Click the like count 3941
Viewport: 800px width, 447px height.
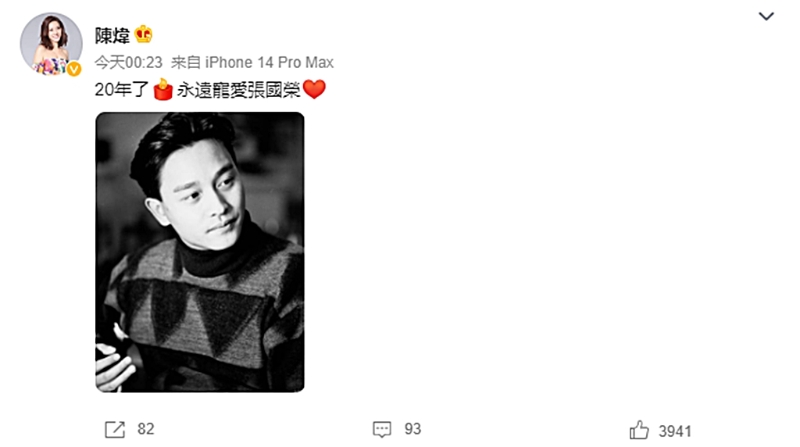click(x=675, y=431)
